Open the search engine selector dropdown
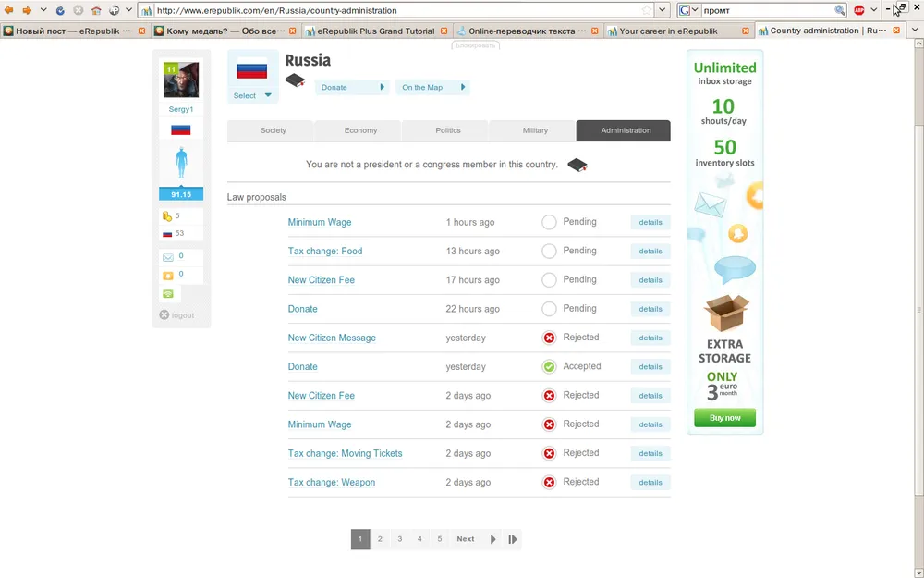 click(x=689, y=10)
